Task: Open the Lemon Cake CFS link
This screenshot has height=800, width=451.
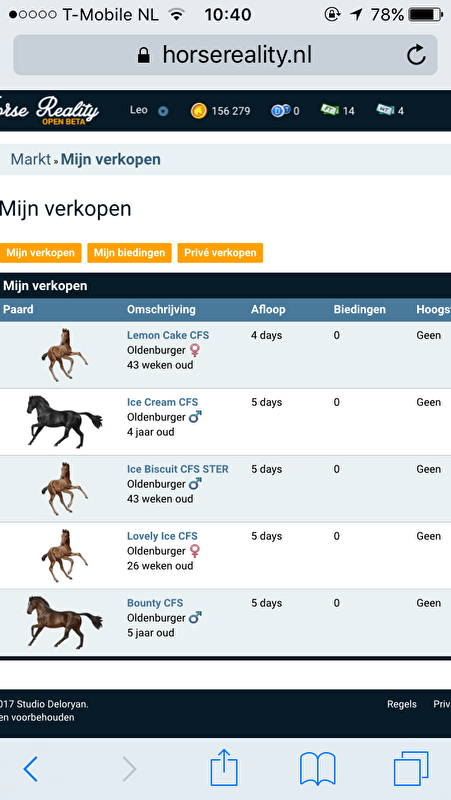Action: tap(168, 335)
